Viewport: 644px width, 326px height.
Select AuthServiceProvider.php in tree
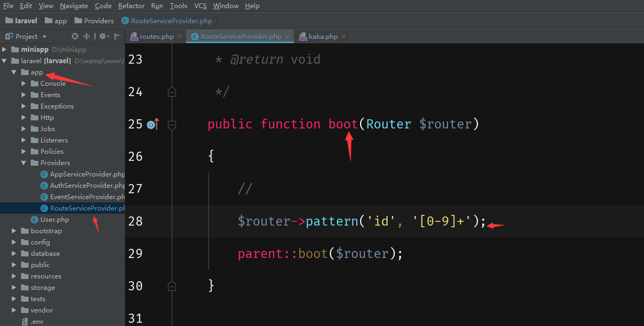pos(82,186)
